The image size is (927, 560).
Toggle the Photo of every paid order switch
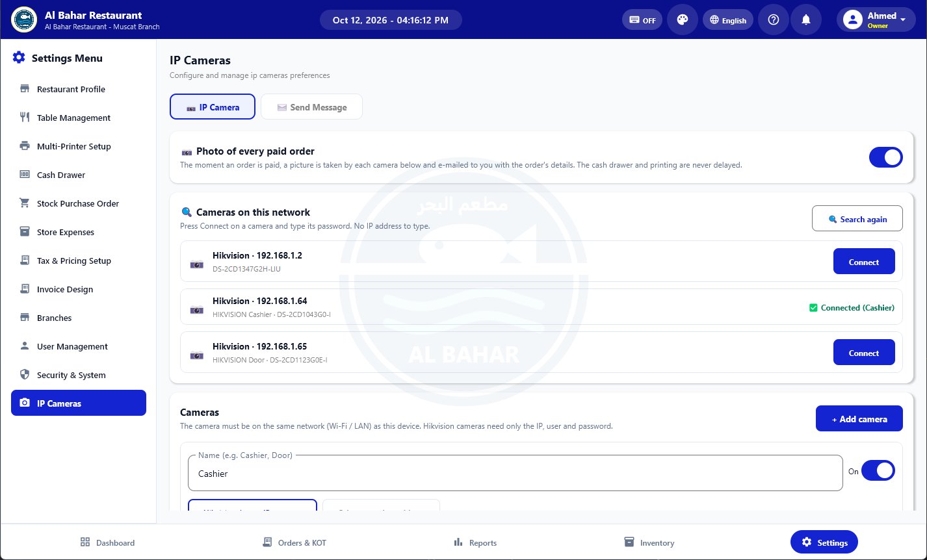[x=885, y=157]
